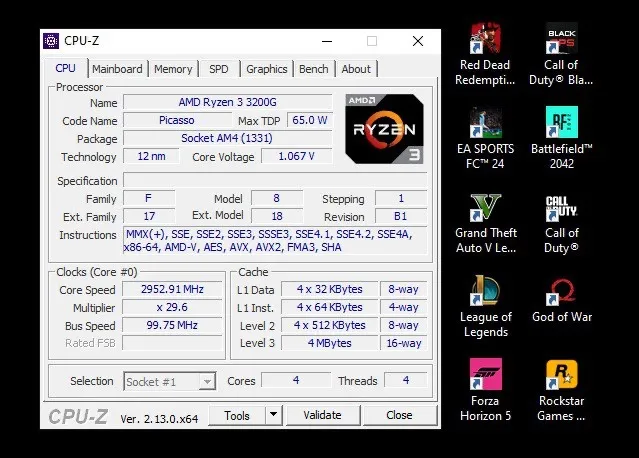Click the Technology value 12 nm
This screenshot has width=639, height=458.
(x=151, y=156)
